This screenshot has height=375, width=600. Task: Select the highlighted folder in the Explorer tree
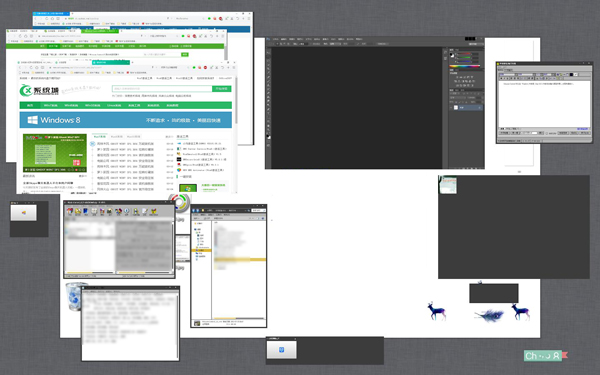(201, 250)
